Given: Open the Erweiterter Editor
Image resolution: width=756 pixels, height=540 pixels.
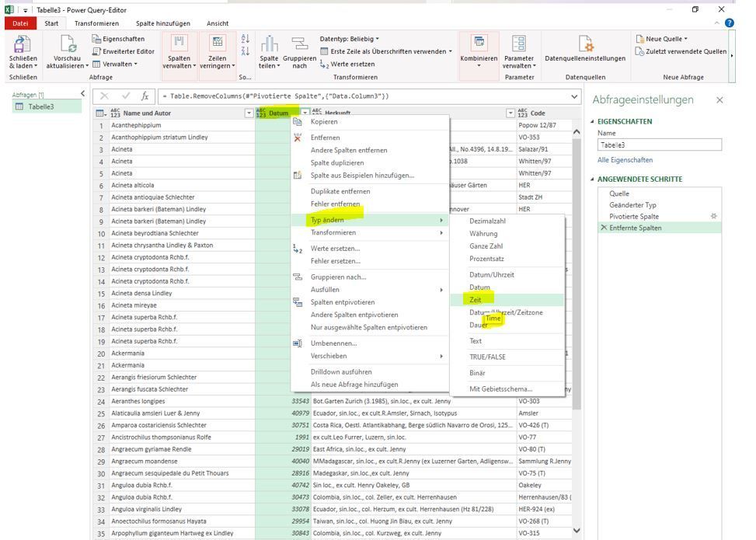Looking at the screenshot, I should [x=123, y=51].
